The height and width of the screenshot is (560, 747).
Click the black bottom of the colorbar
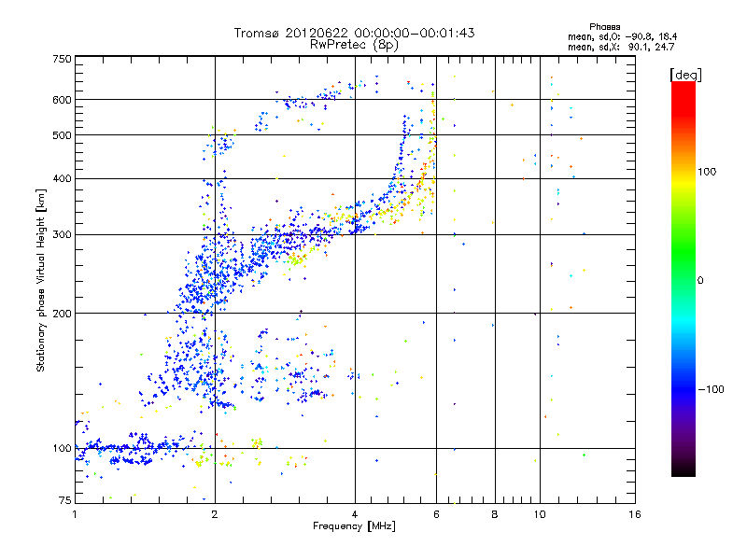click(684, 469)
